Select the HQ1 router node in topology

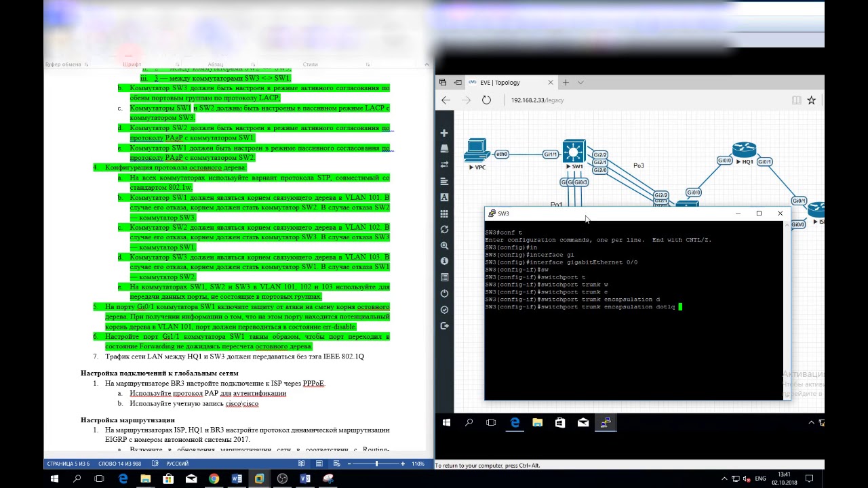click(744, 150)
